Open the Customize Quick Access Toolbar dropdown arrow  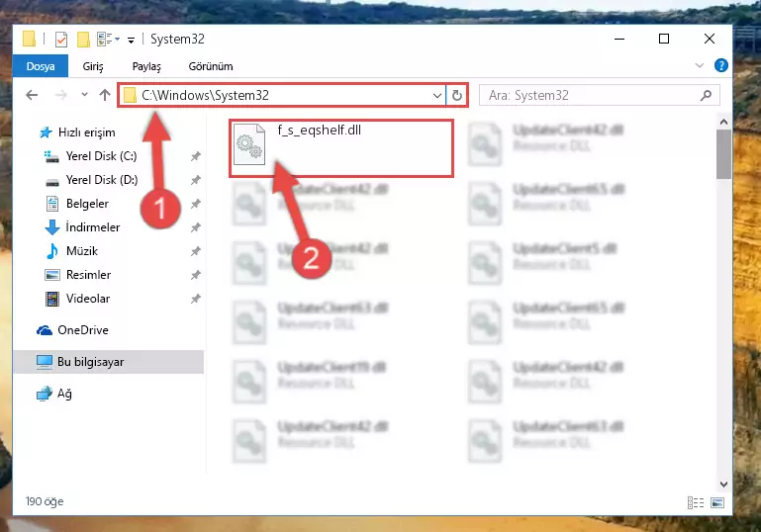(131, 41)
